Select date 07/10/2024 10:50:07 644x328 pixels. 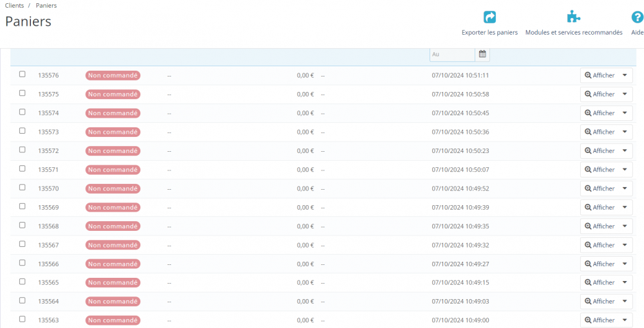coord(460,170)
